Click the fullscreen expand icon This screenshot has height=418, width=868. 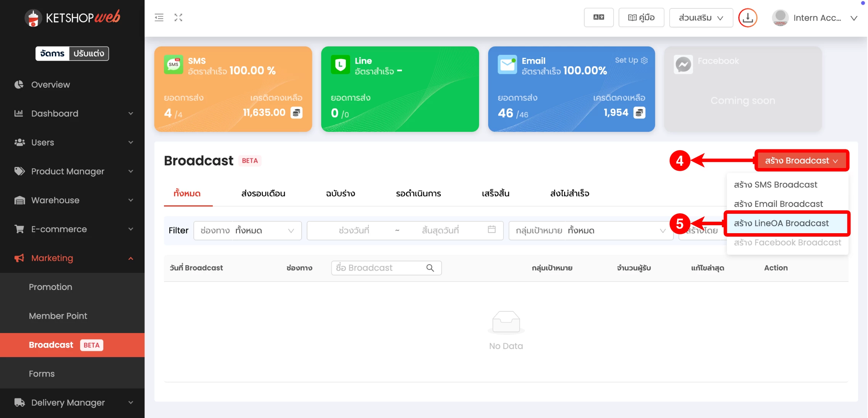[178, 18]
